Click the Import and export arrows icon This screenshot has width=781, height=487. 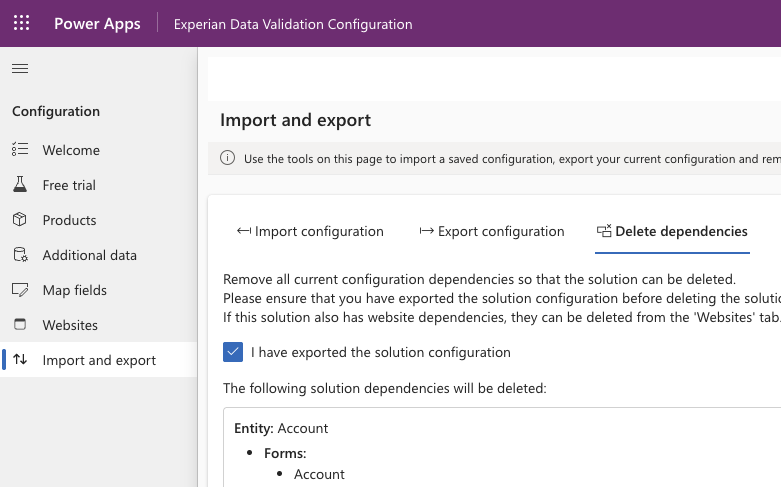(x=20, y=360)
